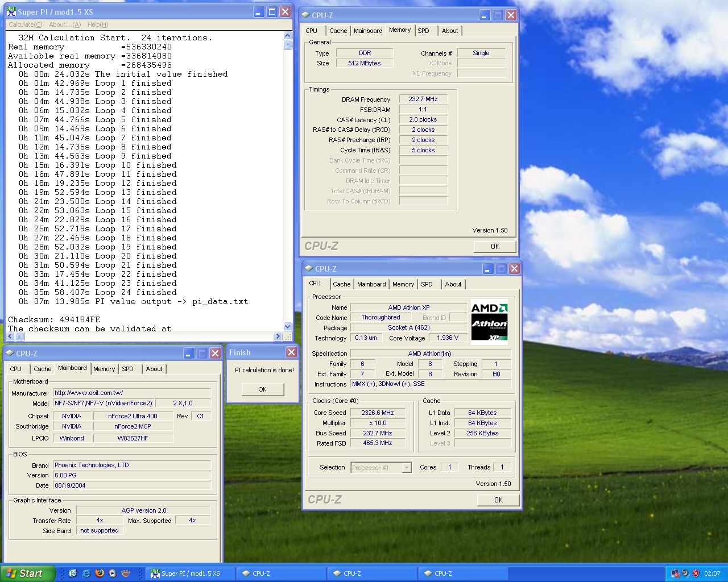This screenshot has height=582, width=728.
Task: Switch to Super PI / mod1.5 XS taskbar button
Action: coord(189,573)
